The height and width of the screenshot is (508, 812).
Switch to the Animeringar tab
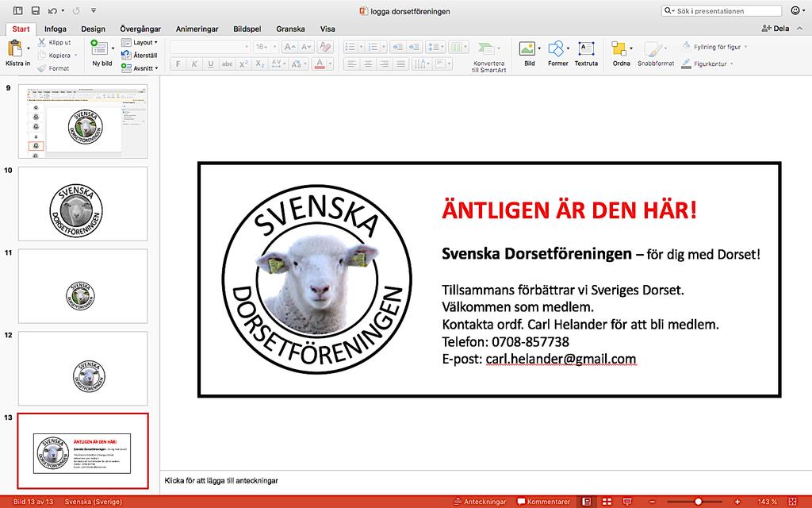point(197,29)
